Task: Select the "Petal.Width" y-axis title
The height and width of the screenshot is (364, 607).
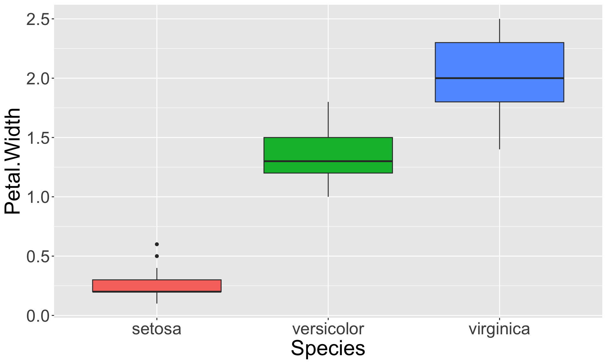Action: click(x=13, y=161)
